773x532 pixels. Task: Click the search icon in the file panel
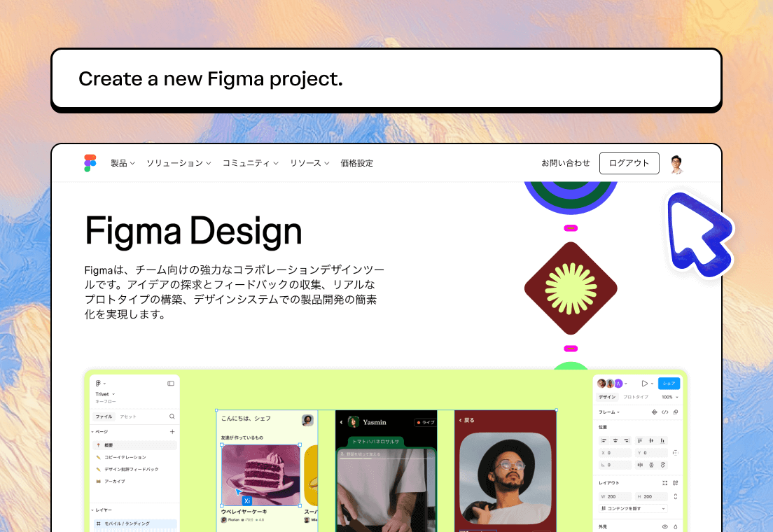pyautogui.click(x=172, y=416)
